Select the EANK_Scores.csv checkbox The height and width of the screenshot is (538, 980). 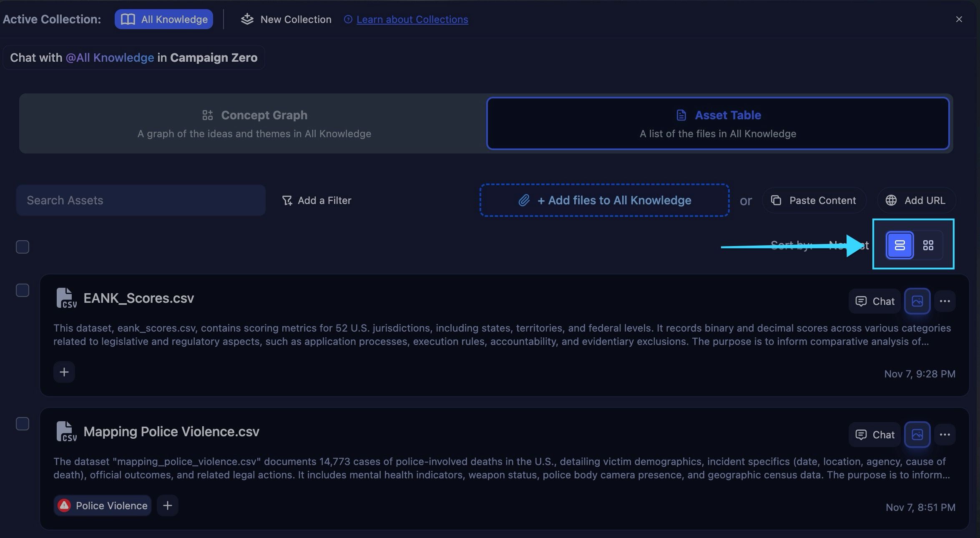tap(23, 290)
